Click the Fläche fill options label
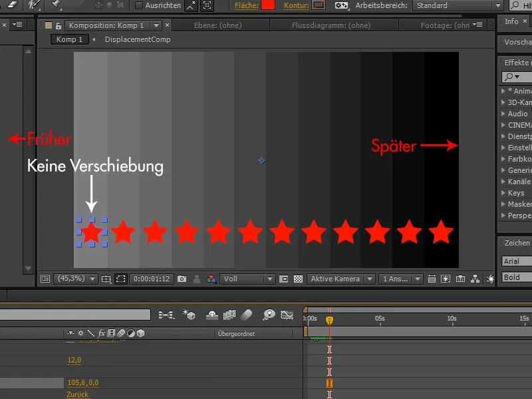This screenshot has width=532, height=399. (246, 5)
